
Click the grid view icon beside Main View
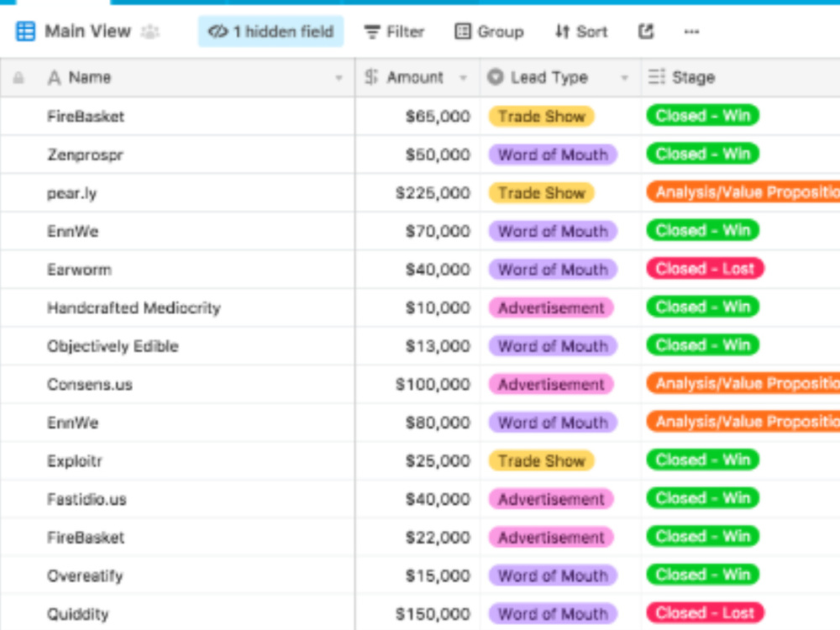pyautogui.click(x=25, y=31)
